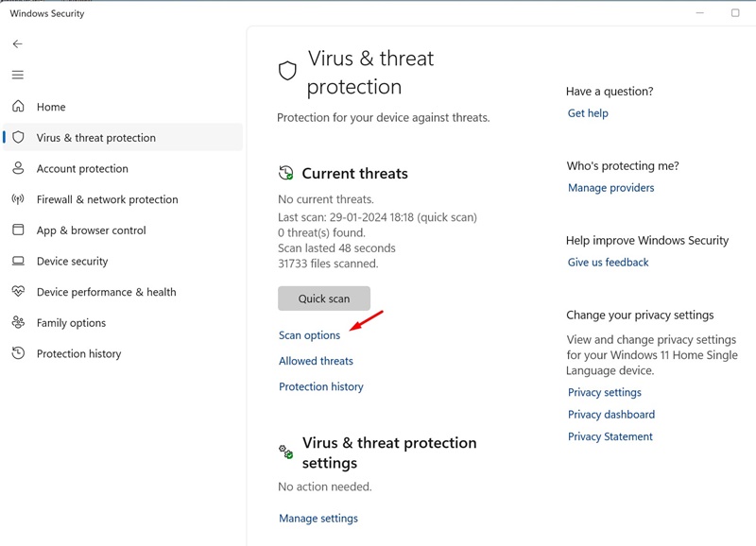Select Device security in the sidebar

pos(72,262)
